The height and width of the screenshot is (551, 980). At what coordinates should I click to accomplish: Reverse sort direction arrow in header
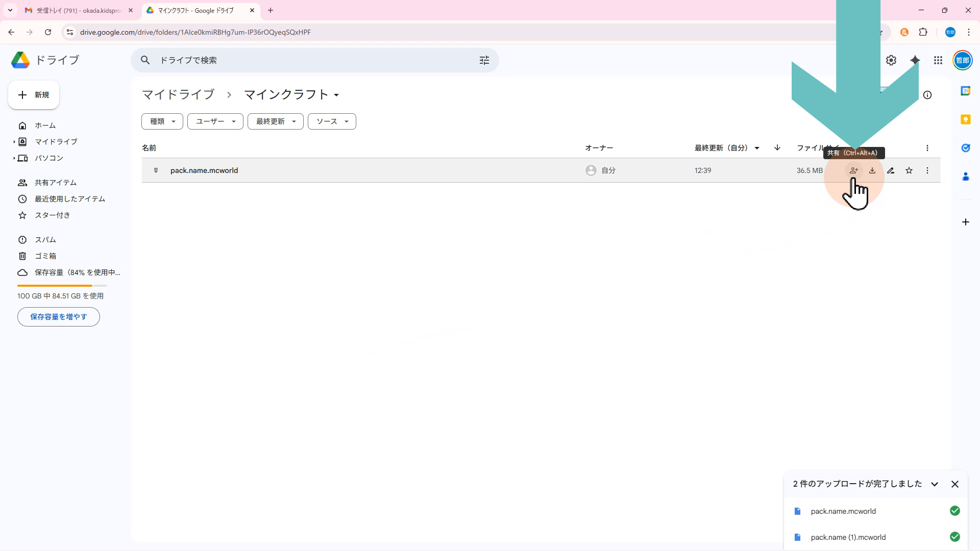(777, 148)
